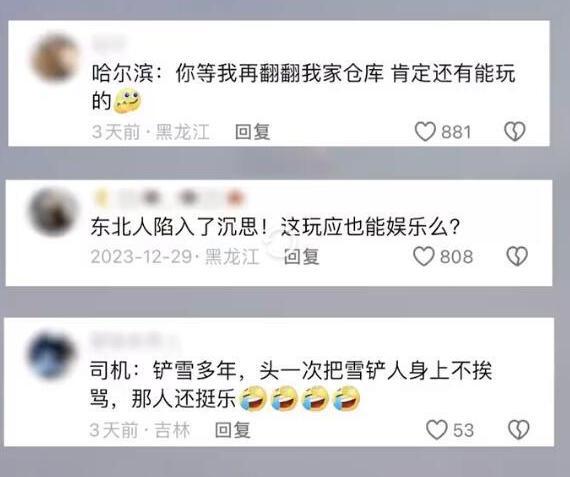Open second commenter's avatar profile
570x477 pixels.
click(53, 212)
